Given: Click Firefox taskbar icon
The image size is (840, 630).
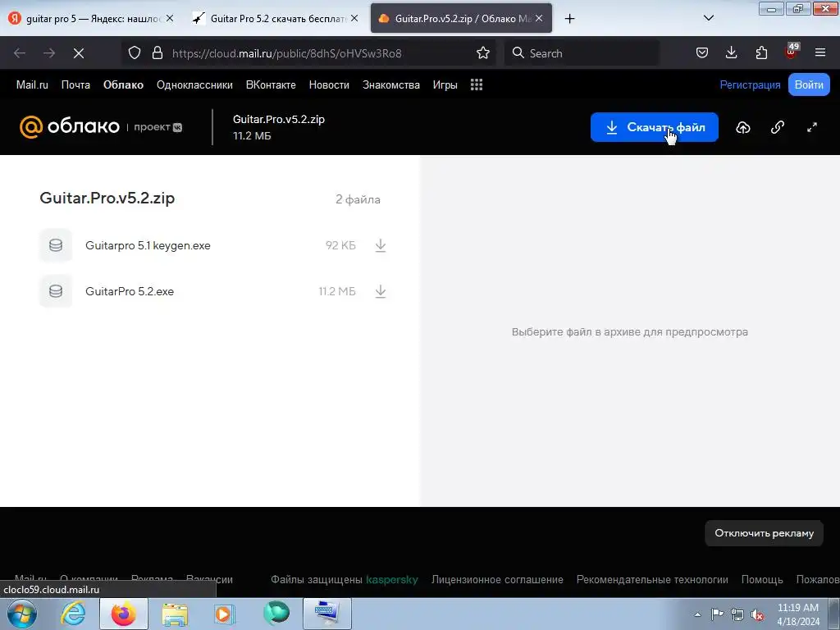Looking at the screenshot, I should coord(123,614).
